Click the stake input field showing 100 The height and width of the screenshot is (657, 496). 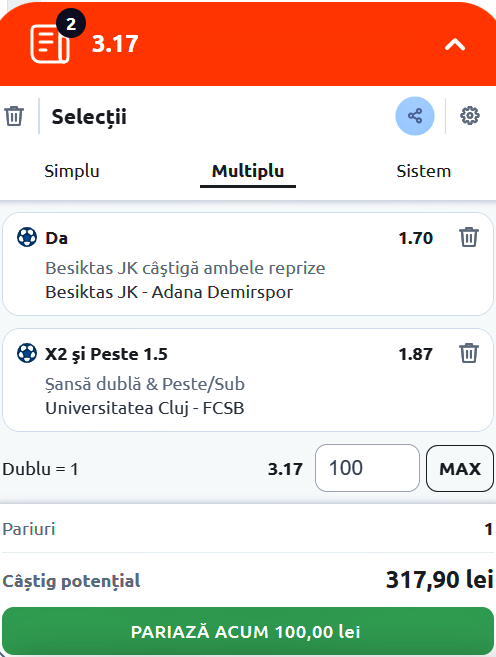367,468
